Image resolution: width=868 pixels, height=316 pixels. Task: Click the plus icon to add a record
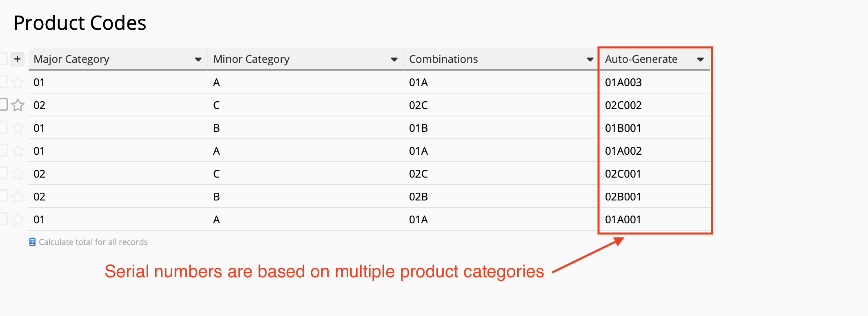click(17, 59)
